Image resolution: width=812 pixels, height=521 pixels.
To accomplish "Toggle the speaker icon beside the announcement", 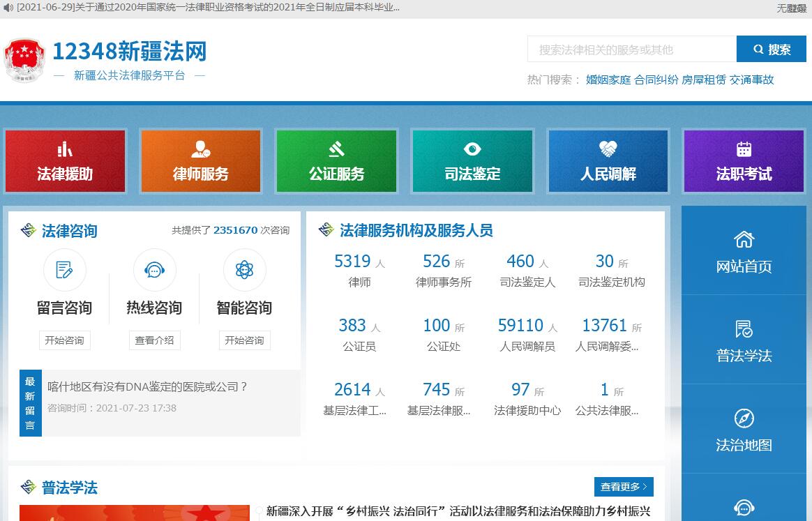I will point(8,8).
